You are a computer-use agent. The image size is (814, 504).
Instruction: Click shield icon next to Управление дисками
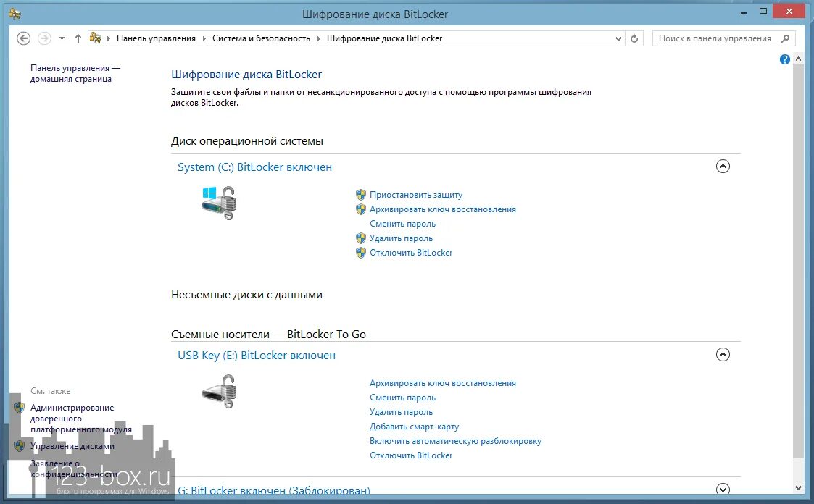(x=20, y=446)
